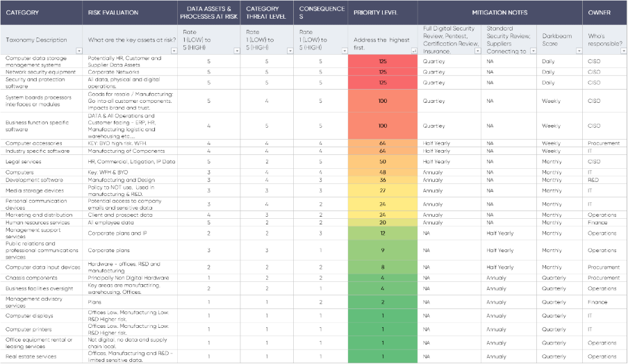Select the PRIORITY LEVEL header cell
Viewport: 628px width, 364px height.
pos(383,13)
